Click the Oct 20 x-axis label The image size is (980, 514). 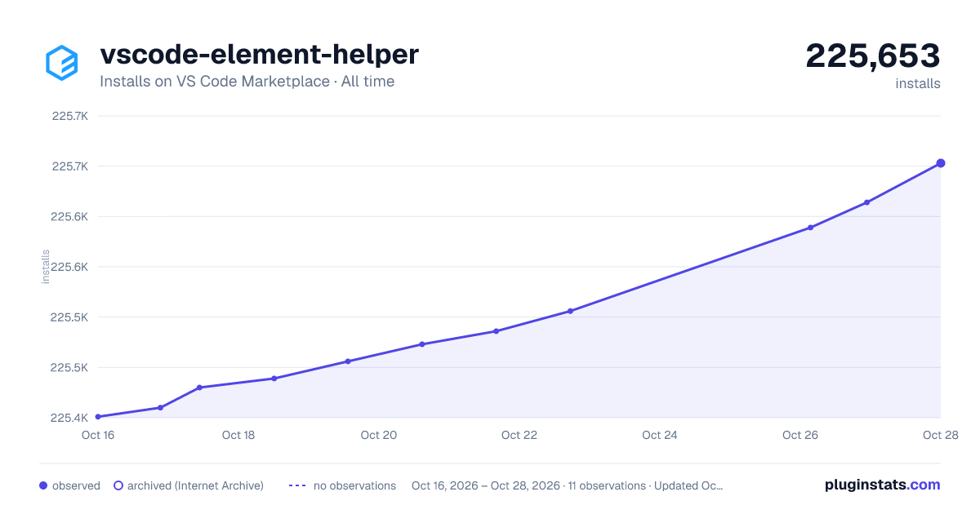pyautogui.click(x=379, y=435)
